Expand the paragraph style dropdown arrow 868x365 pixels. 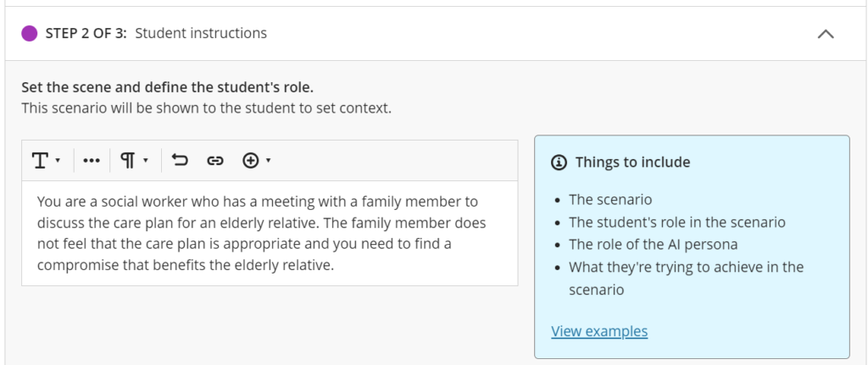click(x=146, y=161)
